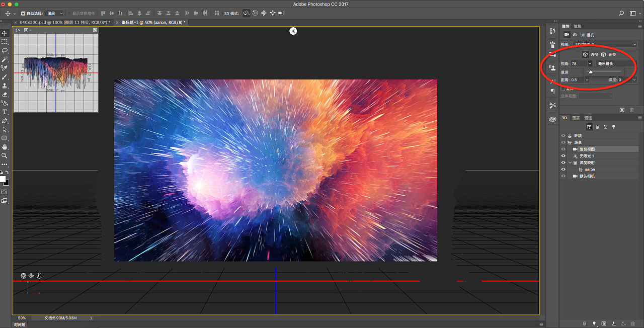The image size is (644, 328).
Task: Toggle the Auto-Select (自动选择) checkbox
Action: (x=23, y=14)
